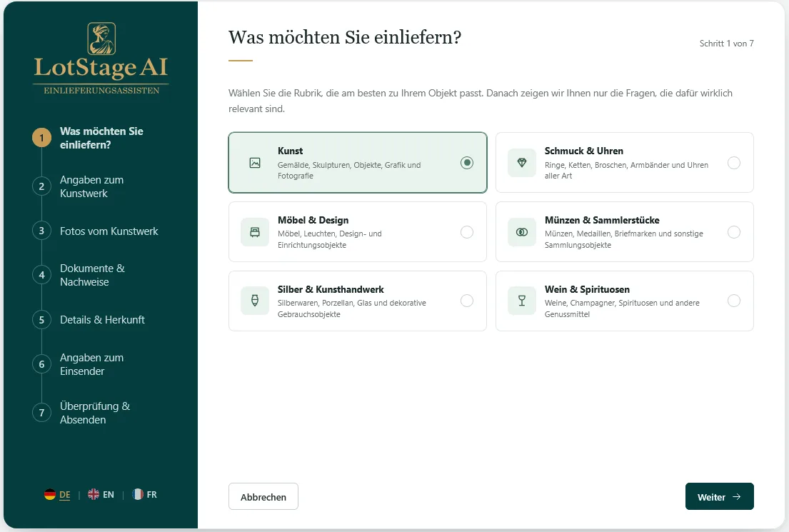Click 'Gemälde, Skulpturen, Objekte, Grafik und Fotografie' description
The height and width of the screenshot is (532, 789).
click(349, 170)
